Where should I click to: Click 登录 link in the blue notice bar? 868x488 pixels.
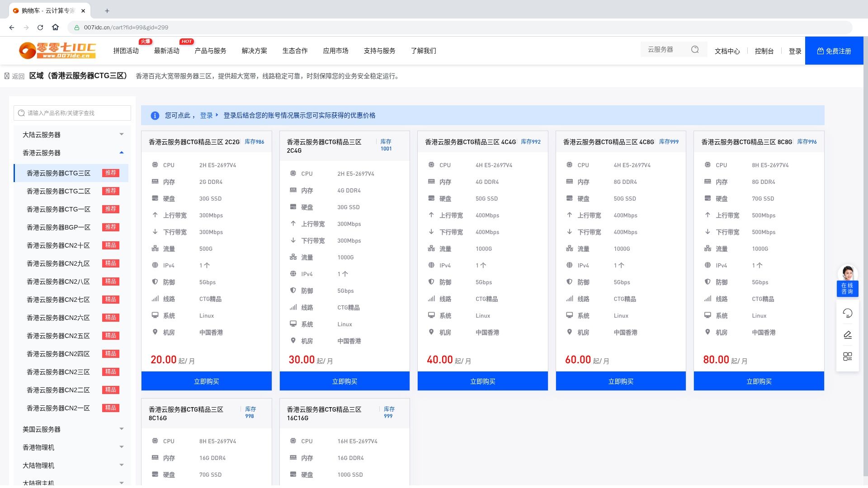[x=207, y=116]
